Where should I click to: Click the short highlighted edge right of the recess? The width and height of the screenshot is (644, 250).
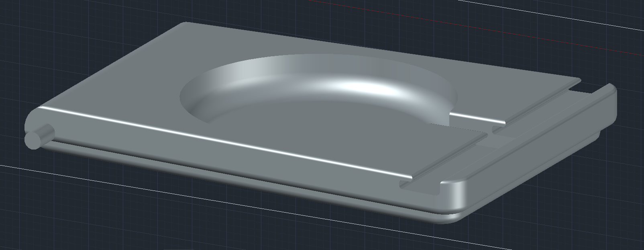(x=478, y=118)
